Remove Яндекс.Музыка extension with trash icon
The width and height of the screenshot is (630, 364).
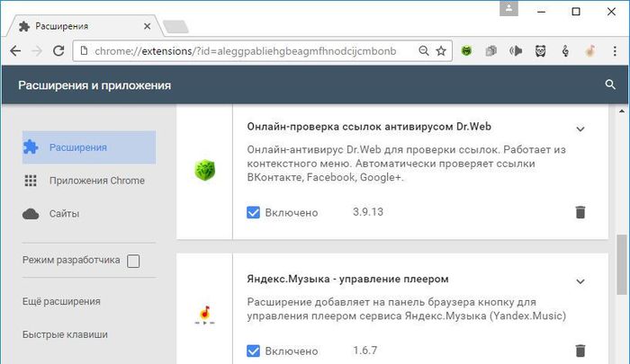(x=580, y=351)
